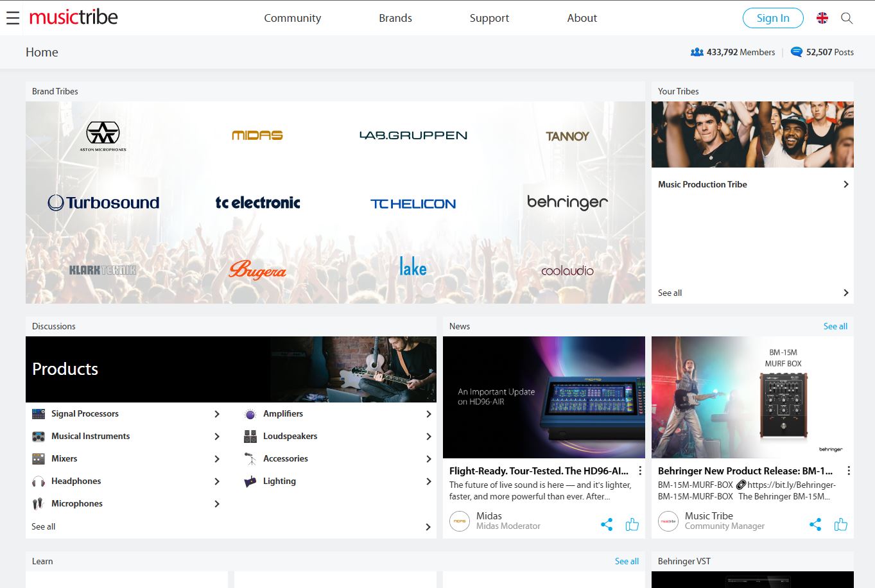Click the Amplifiers category icon

click(x=250, y=415)
